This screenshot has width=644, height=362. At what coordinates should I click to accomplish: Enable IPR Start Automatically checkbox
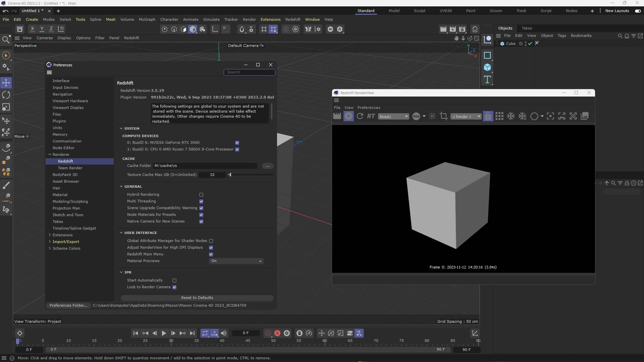pos(174,281)
